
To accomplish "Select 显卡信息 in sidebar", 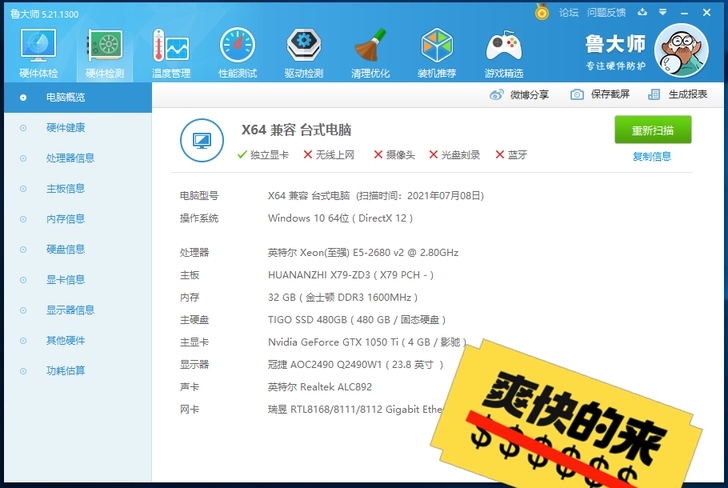I will pyautogui.click(x=78, y=280).
